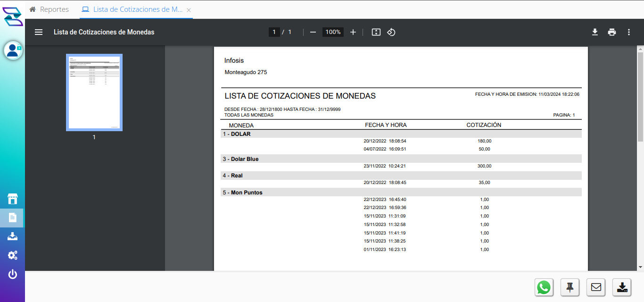Click the 180,00 cotización value
The width and height of the screenshot is (644, 302).
(x=484, y=141)
